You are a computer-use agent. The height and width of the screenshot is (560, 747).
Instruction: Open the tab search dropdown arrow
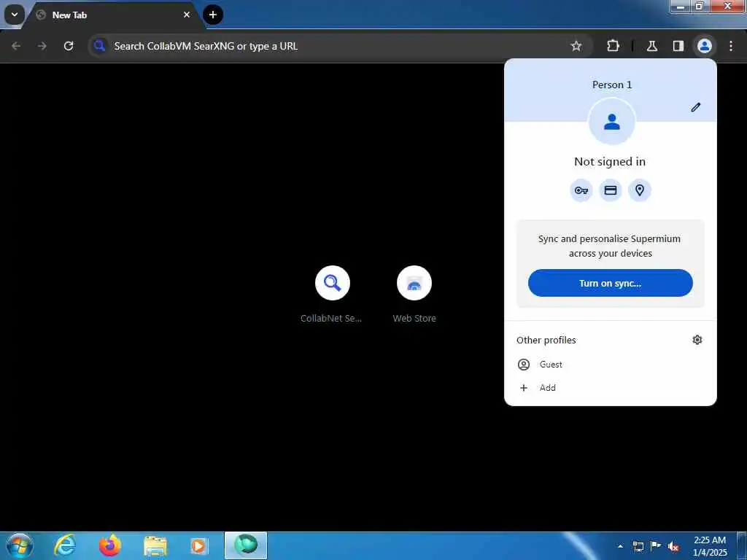[15, 15]
